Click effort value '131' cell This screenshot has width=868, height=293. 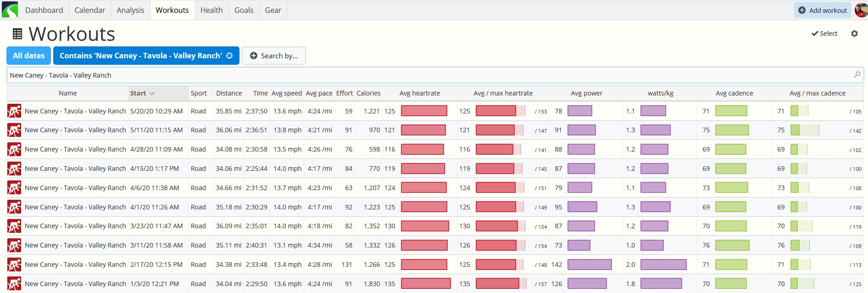[347, 265]
